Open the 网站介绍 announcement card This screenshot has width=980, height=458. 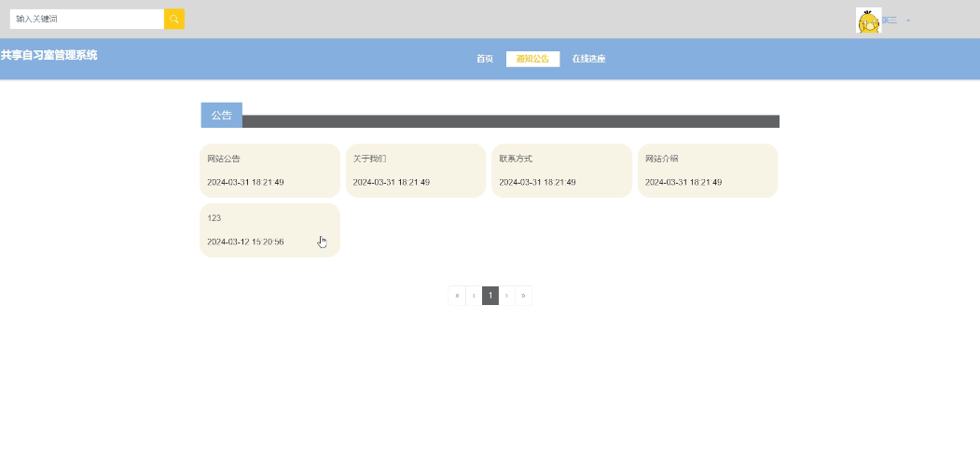[x=708, y=171]
